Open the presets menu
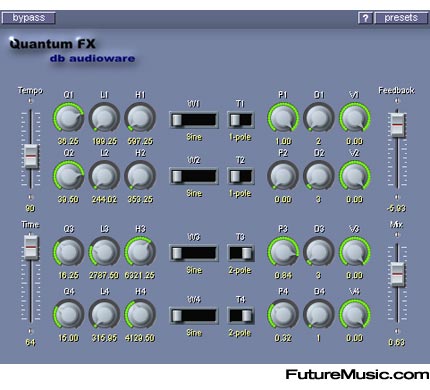430x390 pixels. pos(401,18)
